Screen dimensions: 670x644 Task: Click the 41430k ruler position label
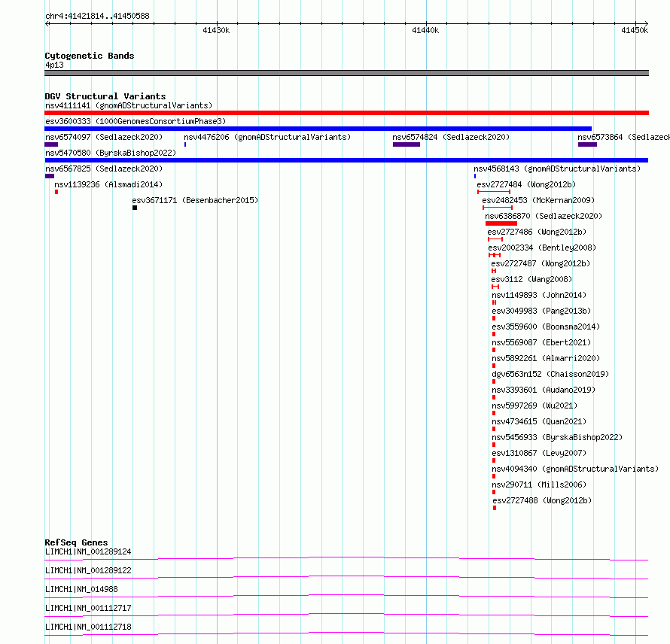point(216,30)
